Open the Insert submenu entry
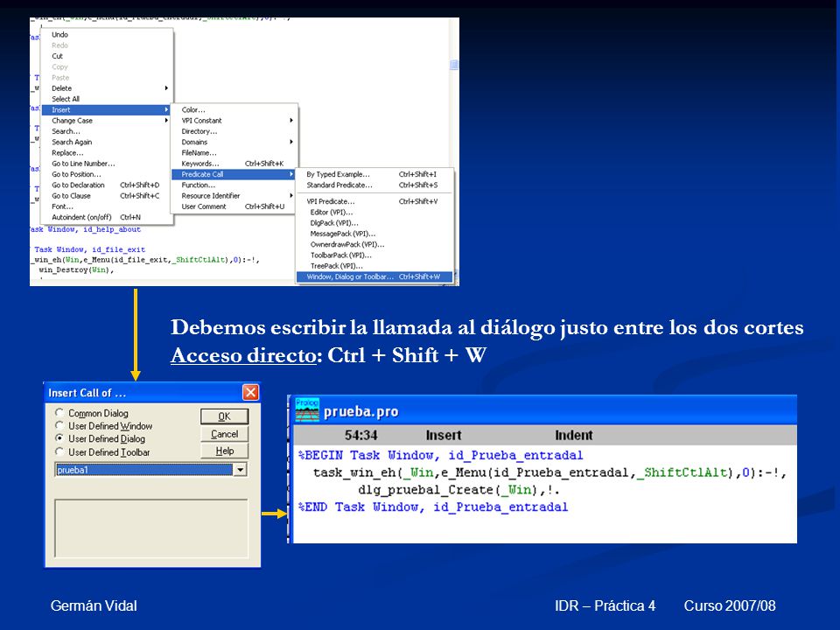 [x=107, y=110]
